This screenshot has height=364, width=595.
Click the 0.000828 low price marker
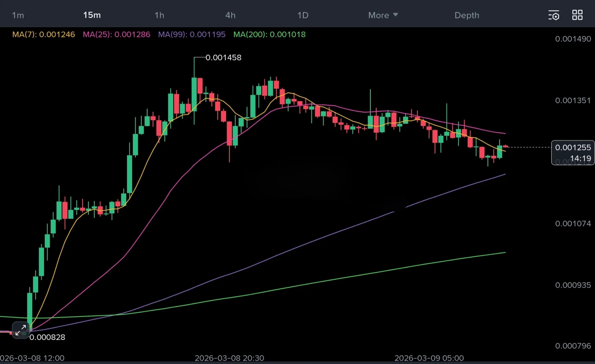(47, 337)
